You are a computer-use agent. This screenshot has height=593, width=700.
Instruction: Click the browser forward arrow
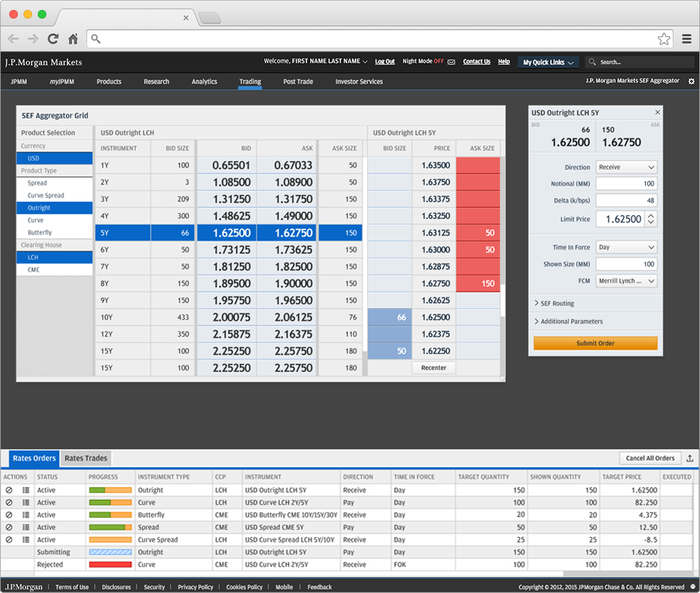33,39
